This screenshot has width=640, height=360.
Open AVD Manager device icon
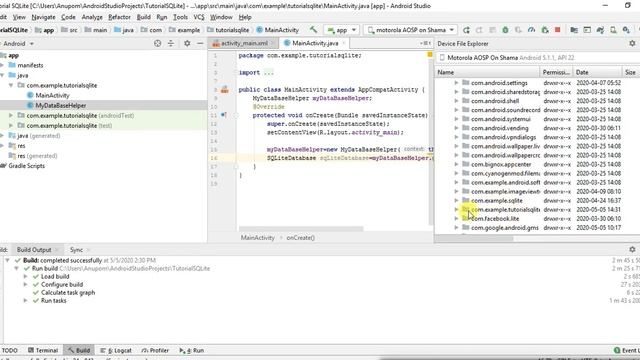tap(613, 30)
